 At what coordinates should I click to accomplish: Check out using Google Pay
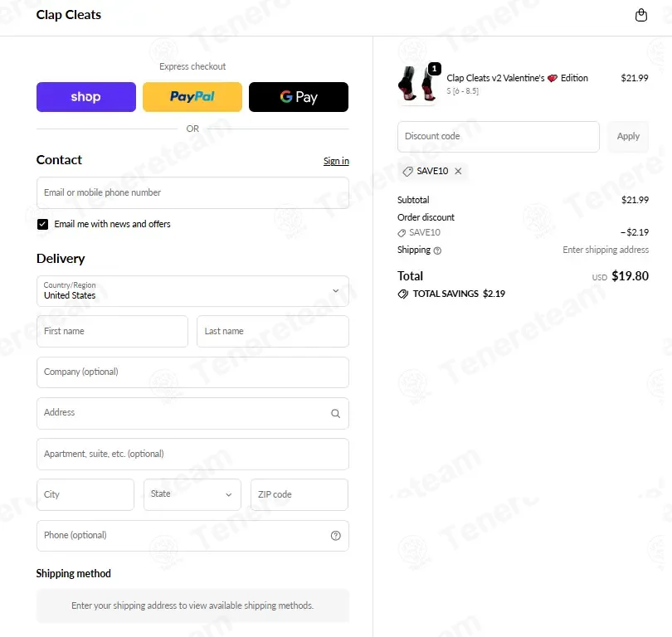[x=299, y=97]
